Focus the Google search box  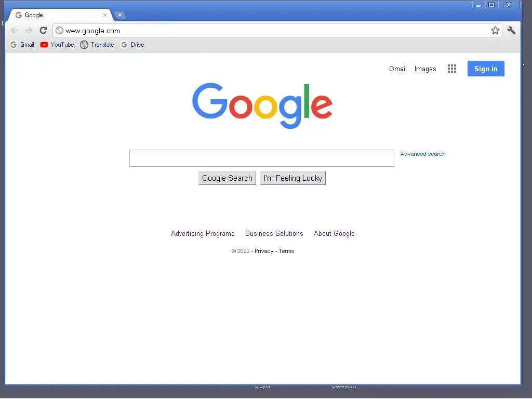(x=262, y=158)
